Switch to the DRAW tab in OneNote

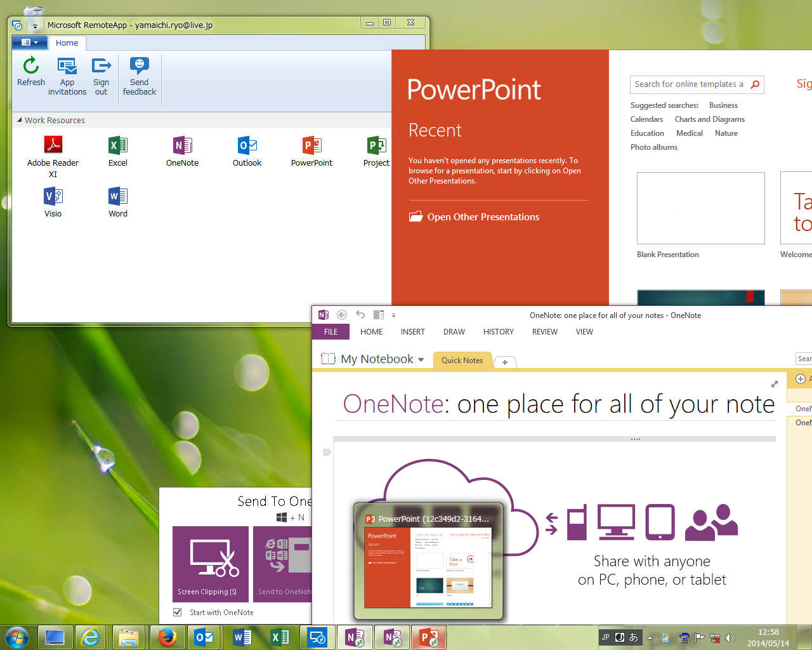click(454, 331)
